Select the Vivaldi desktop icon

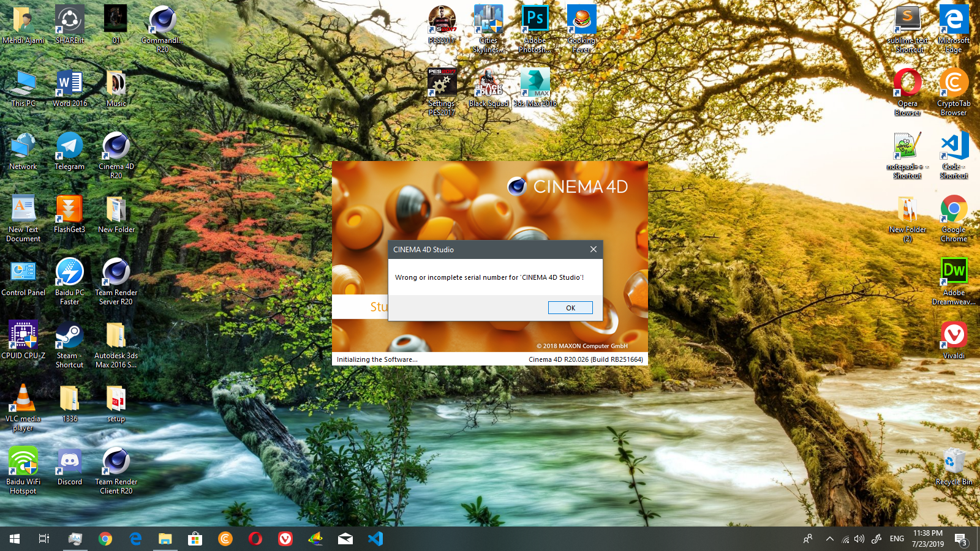[954, 340]
